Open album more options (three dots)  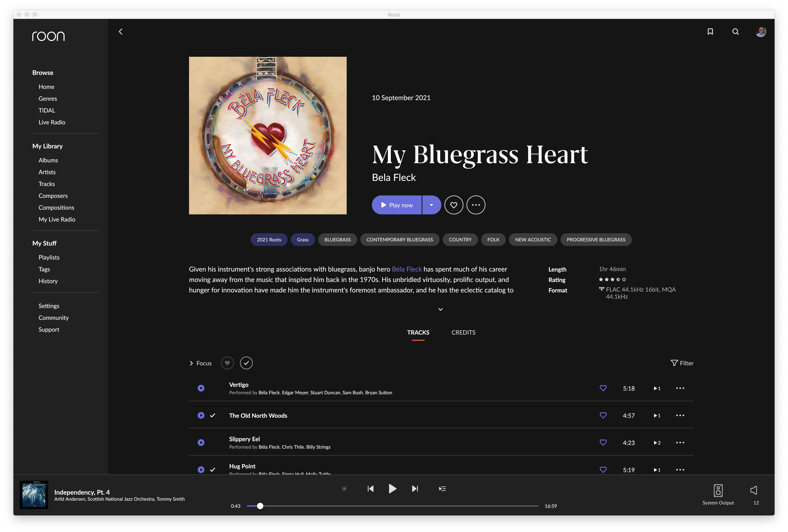tap(476, 205)
